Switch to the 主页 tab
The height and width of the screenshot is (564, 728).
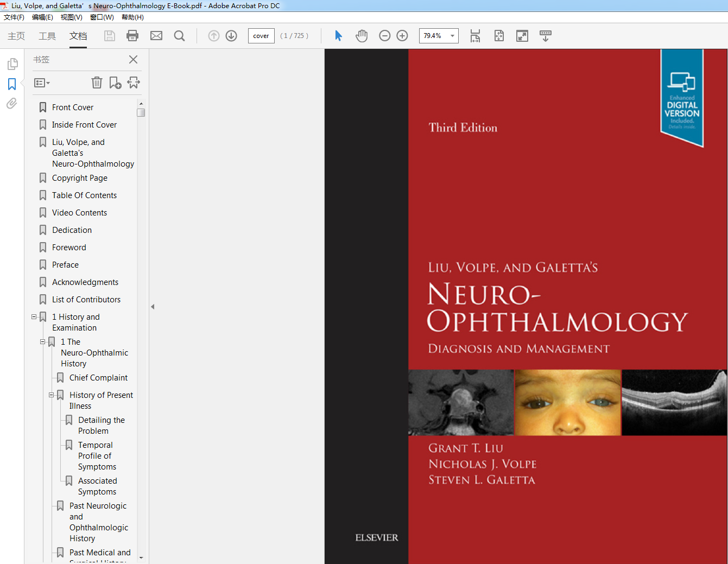pyautogui.click(x=16, y=36)
